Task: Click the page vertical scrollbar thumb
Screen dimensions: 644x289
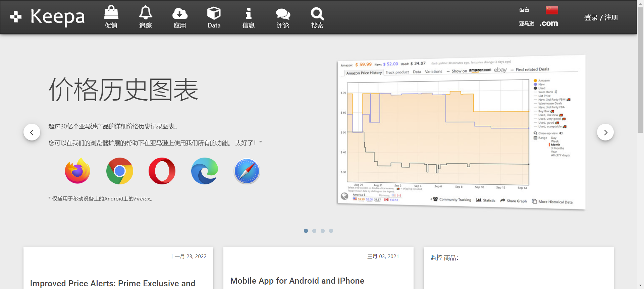Action: tap(640, 70)
